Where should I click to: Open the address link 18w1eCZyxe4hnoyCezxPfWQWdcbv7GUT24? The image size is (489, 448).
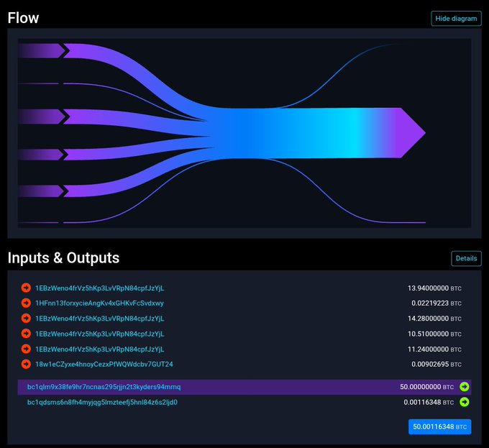[104, 365]
